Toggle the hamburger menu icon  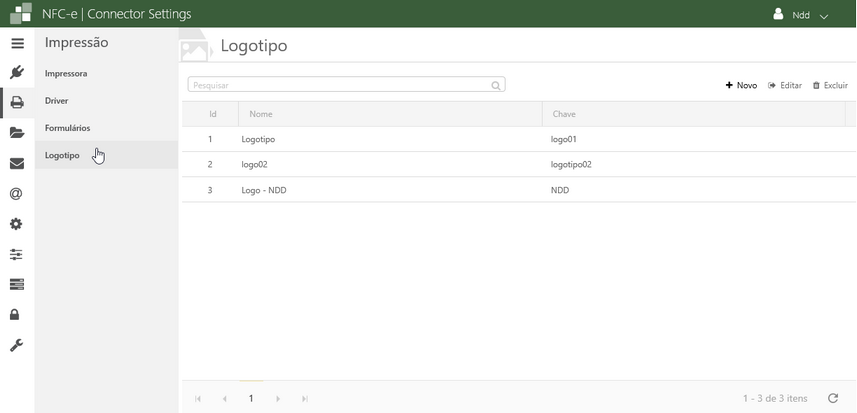point(17,44)
